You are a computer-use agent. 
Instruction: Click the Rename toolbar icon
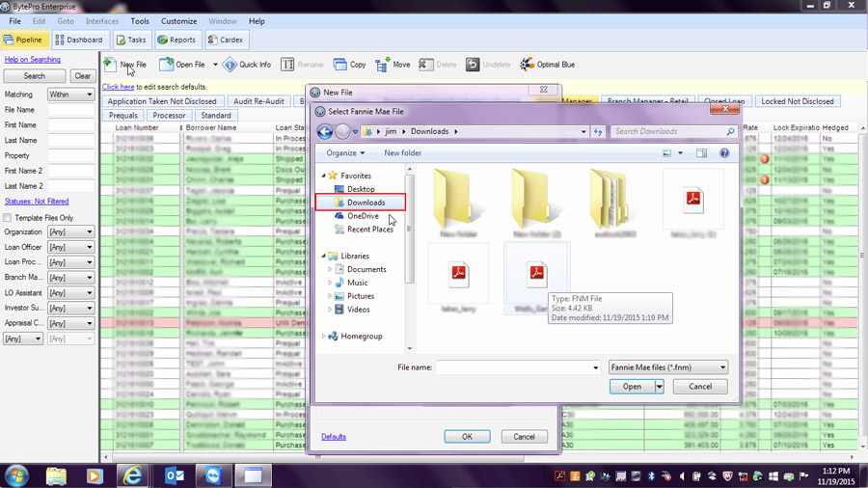pos(287,65)
